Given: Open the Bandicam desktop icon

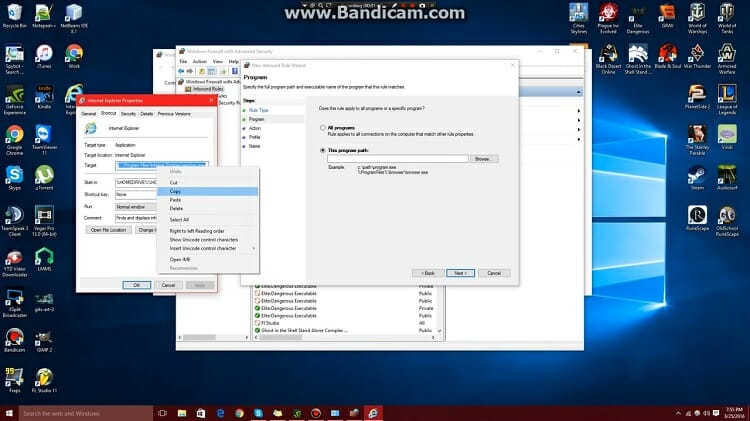Looking at the screenshot, I should tap(14, 341).
